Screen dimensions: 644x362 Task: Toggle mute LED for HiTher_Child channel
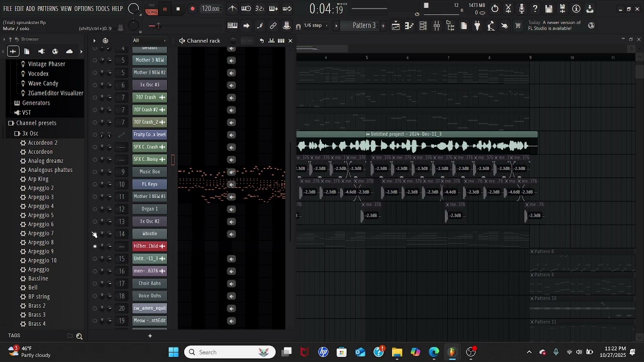95,246
